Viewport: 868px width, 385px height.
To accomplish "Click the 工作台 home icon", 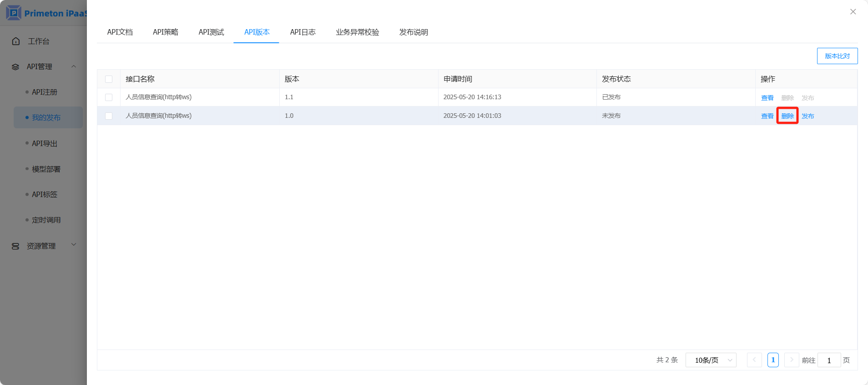I will click(16, 41).
